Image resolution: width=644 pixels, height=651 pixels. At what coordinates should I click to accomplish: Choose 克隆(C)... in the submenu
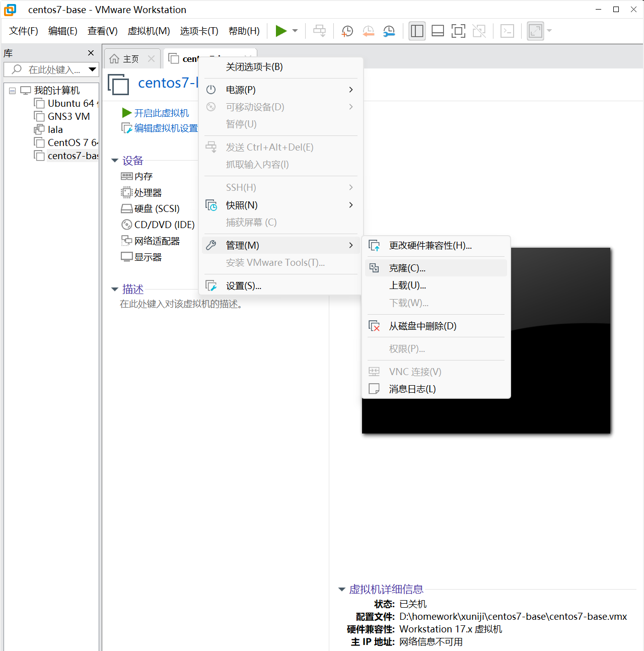436,268
